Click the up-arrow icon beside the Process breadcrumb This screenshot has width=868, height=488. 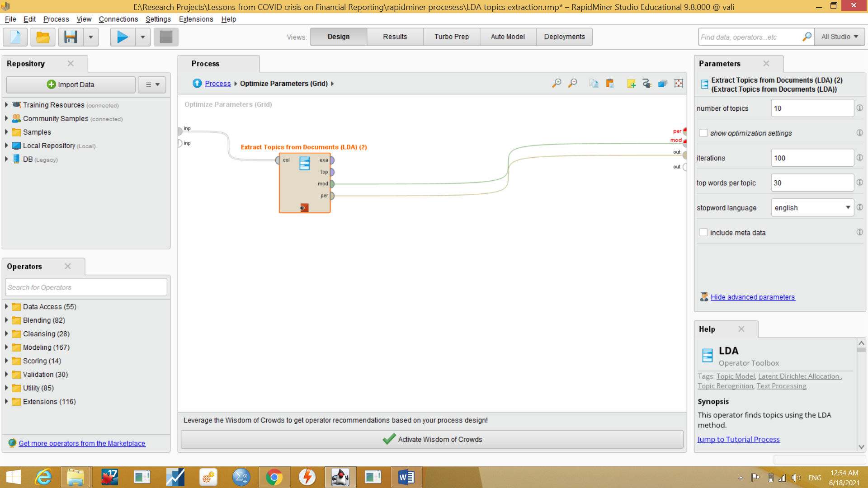click(197, 83)
